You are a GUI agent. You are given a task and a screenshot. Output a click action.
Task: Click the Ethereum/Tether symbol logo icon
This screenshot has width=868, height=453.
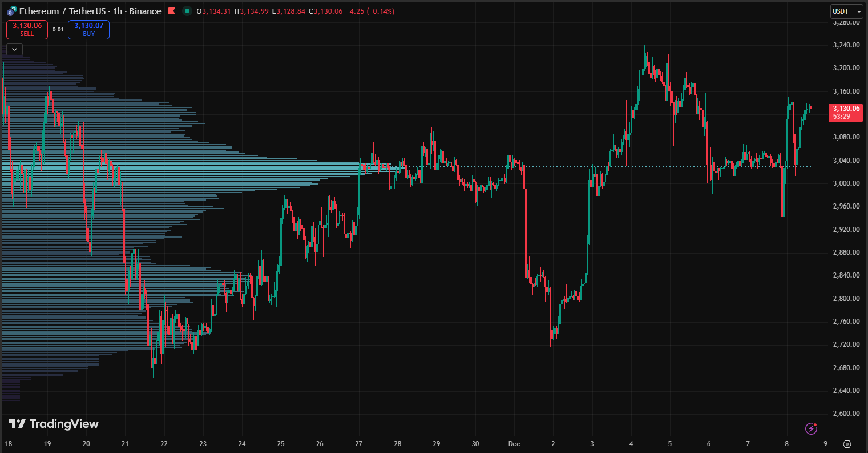[11, 11]
